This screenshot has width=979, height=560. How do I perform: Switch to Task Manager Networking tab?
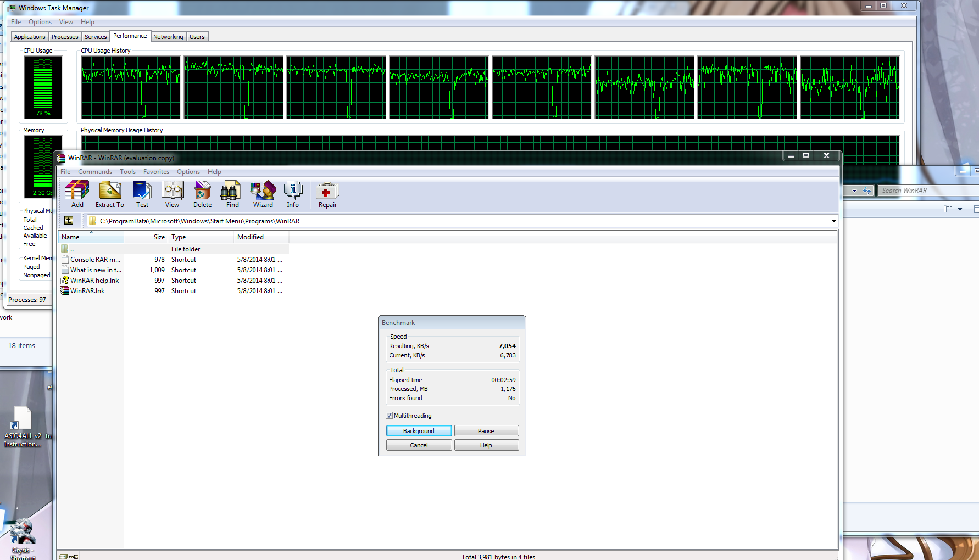click(x=168, y=37)
